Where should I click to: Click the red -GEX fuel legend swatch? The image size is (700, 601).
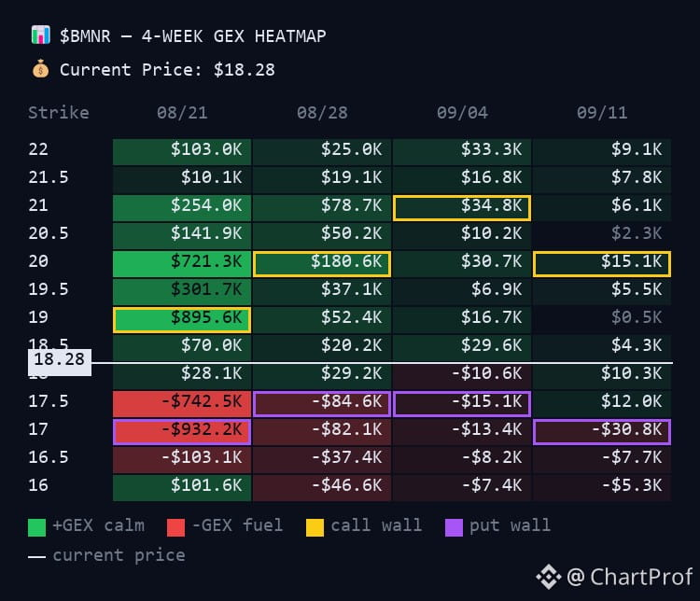pyautogui.click(x=175, y=527)
